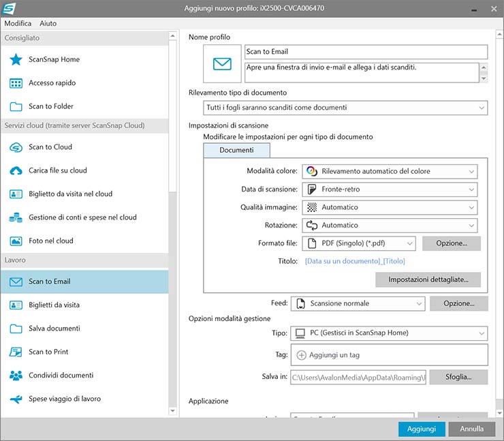
Task: Click Impostazioni dettagliate button
Action: [428, 279]
